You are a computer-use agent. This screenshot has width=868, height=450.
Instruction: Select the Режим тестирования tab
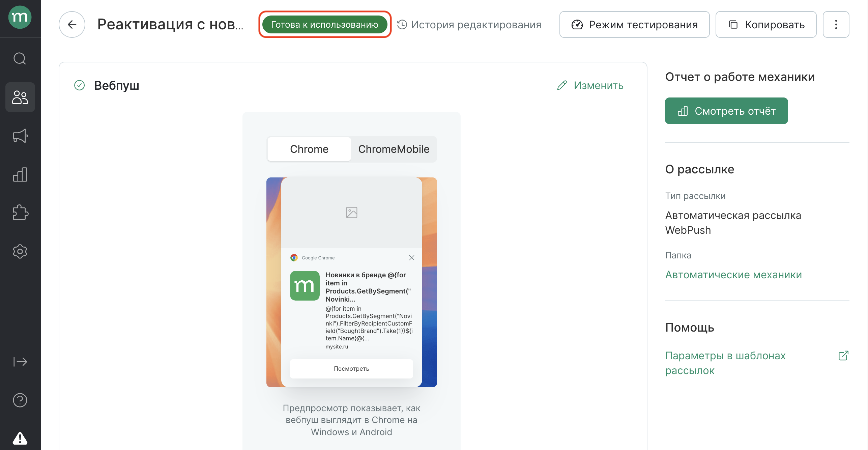(x=635, y=24)
